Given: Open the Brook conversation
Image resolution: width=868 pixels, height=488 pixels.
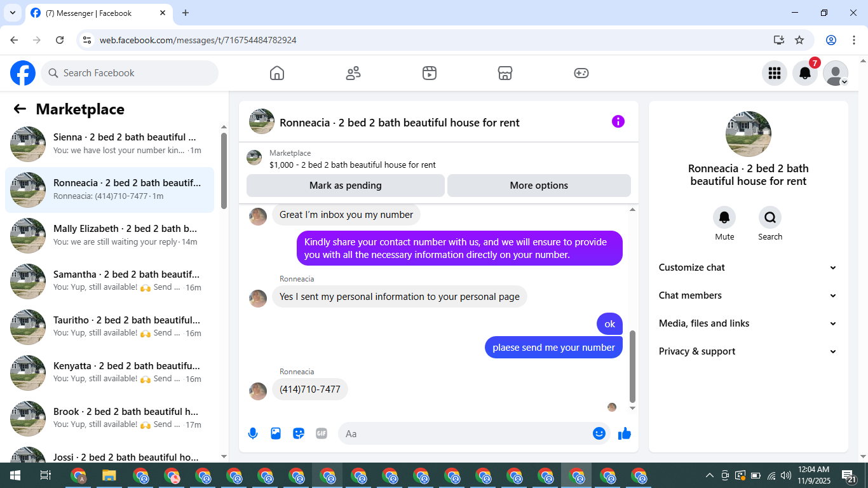Looking at the screenshot, I should (x=109, y=418).
